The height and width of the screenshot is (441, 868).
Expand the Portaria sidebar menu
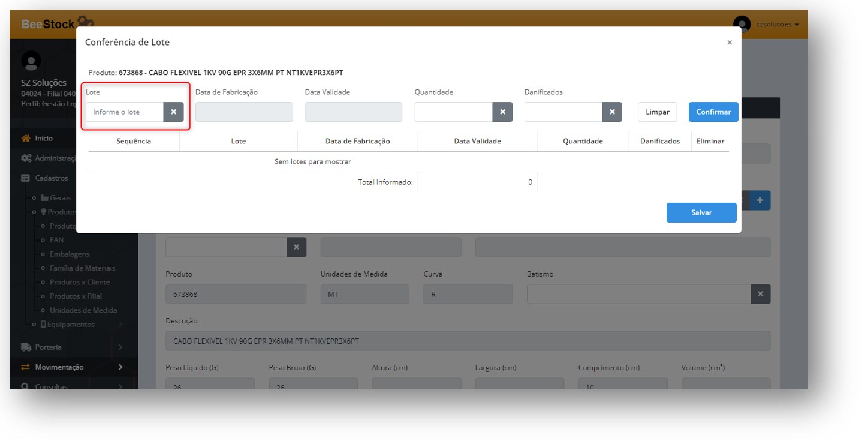(48, 347)
